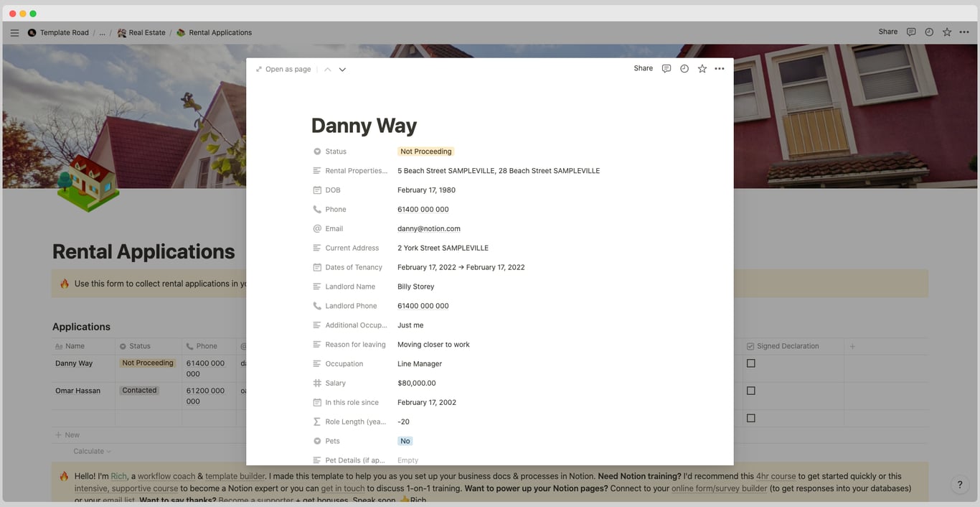Open the Calculate dropdown under the table

(92, 451)
